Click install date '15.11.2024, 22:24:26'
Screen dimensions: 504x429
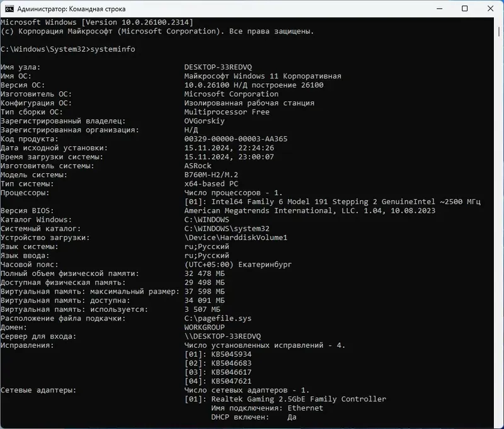click(229, 148)
